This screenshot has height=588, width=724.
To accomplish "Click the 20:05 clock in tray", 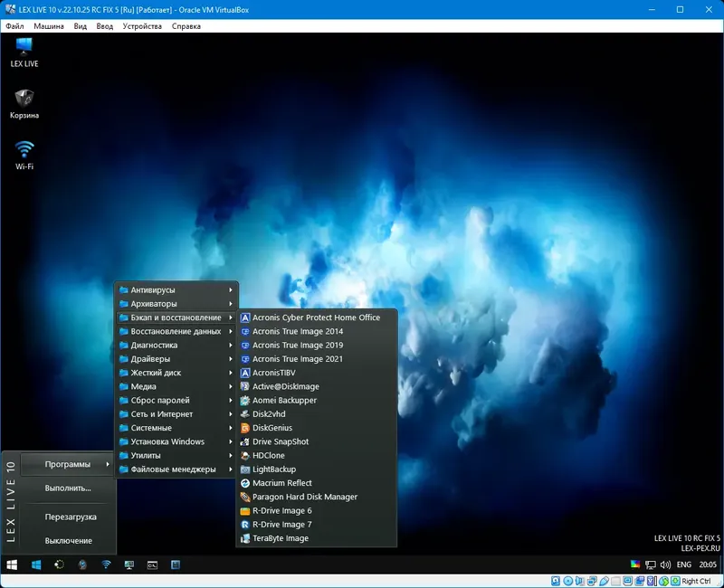I will tap(708, 564).
